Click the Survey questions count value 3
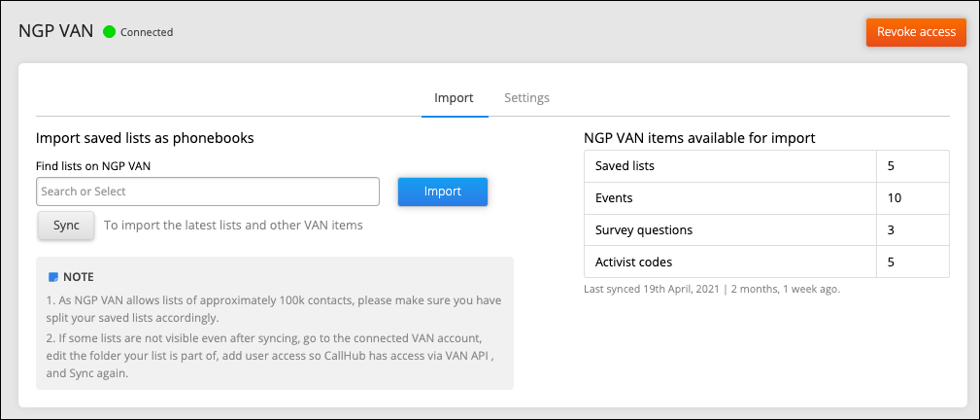This screenshot has width=980, height=420. coord(891,230)
